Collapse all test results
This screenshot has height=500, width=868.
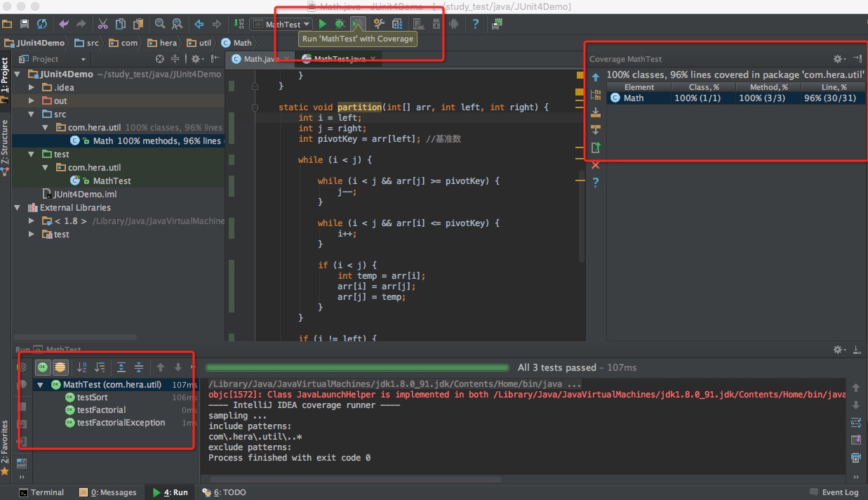click(139, 367)
